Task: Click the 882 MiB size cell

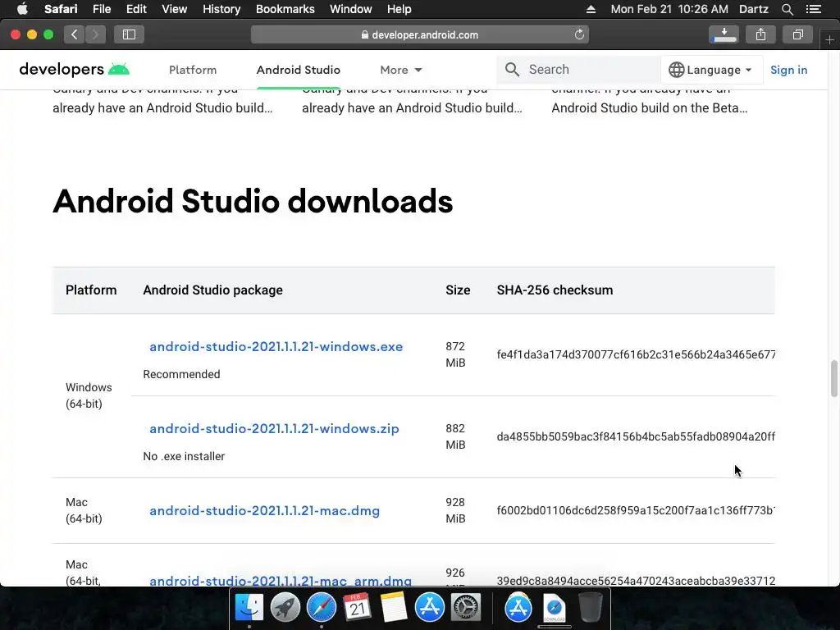Action: tap(455, 436)
